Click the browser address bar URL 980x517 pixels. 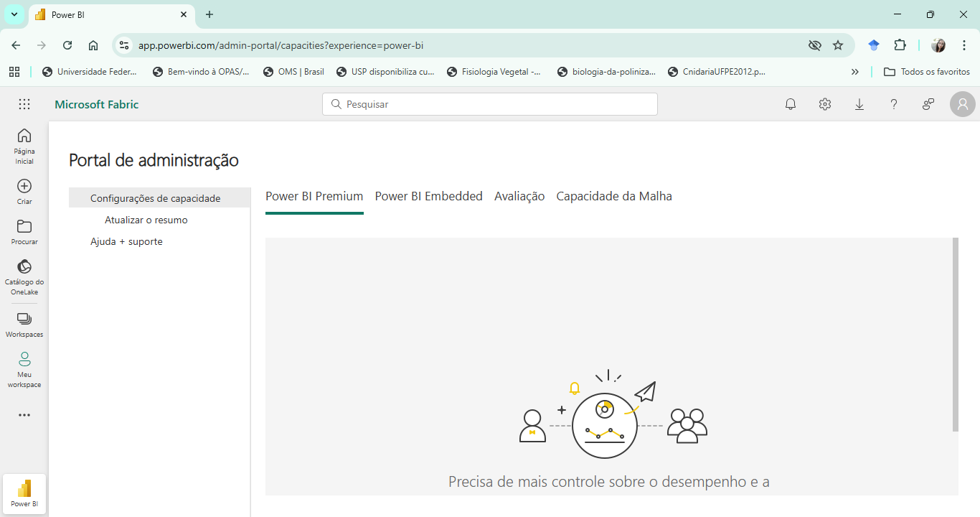(281, 45)
